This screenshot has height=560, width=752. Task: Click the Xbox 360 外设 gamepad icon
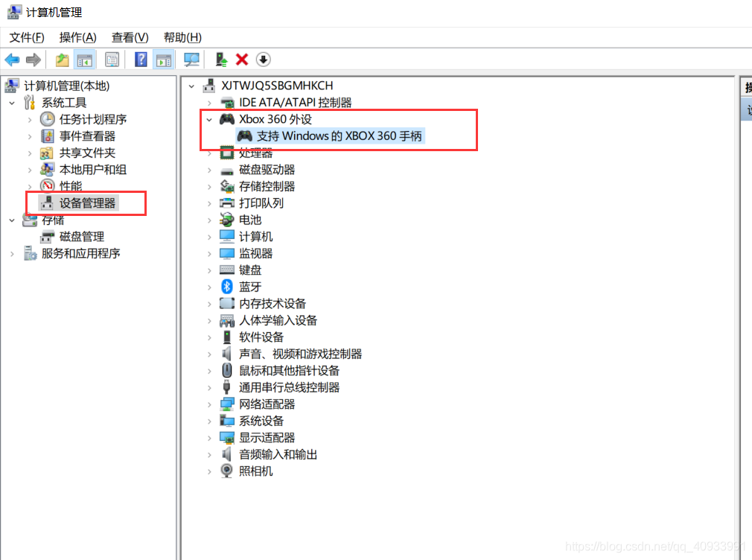[227, 119]
